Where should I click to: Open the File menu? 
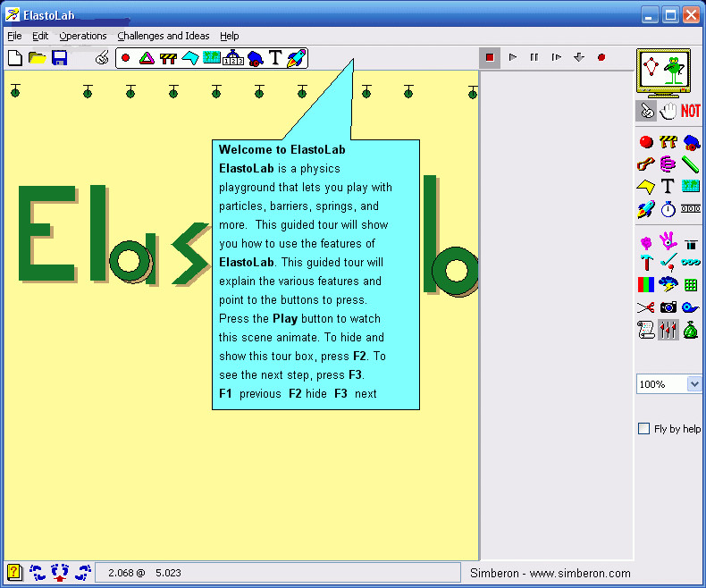click(x=14, y=36)
